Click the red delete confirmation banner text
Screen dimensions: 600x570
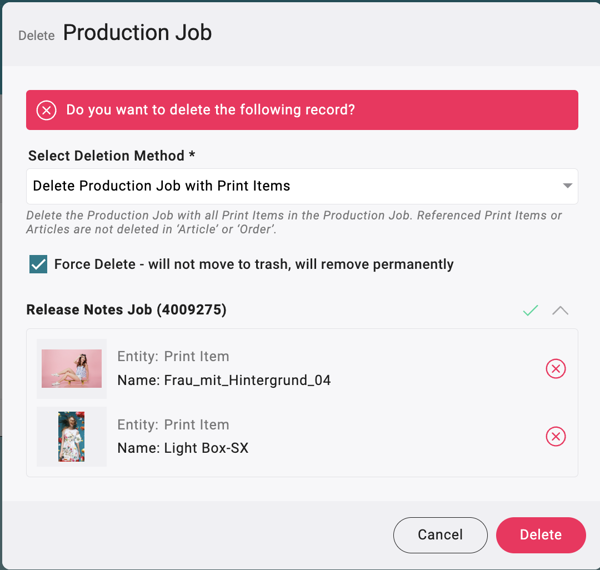pyautogui.click(x=210, y=110)
